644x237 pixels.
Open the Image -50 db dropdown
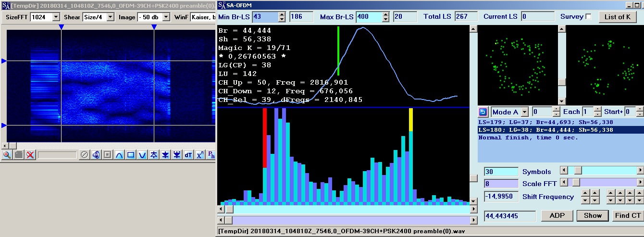point(166,17)
